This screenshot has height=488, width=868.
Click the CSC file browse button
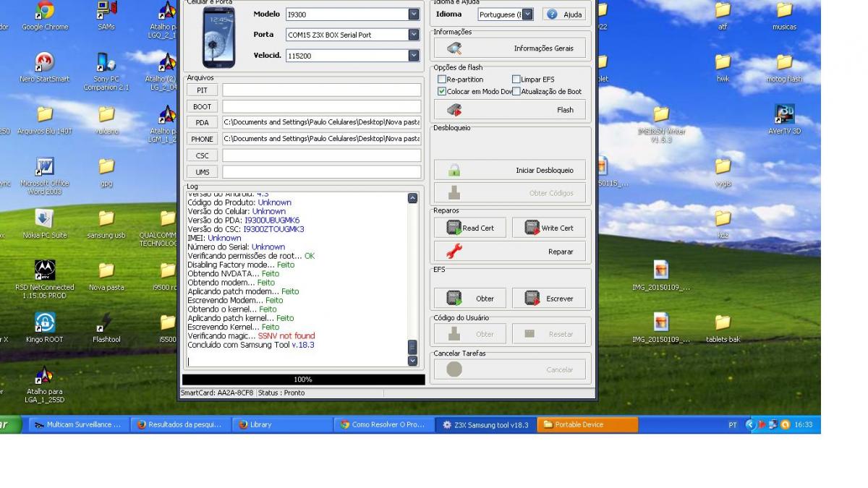coord(202,155)
